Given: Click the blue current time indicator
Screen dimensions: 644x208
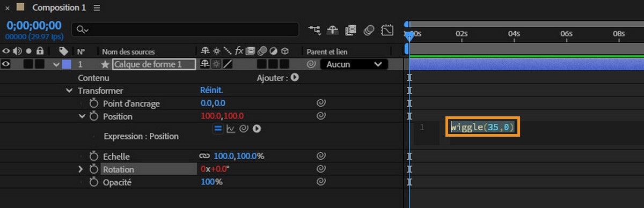Looking at the screenshot, I should (x=409, y=36).
